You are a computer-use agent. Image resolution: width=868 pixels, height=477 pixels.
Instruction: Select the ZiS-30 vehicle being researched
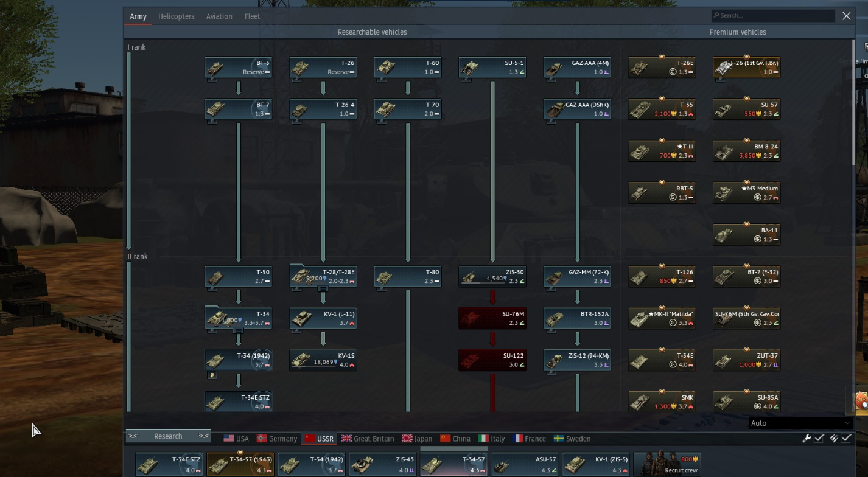click(x=492, y=277)
